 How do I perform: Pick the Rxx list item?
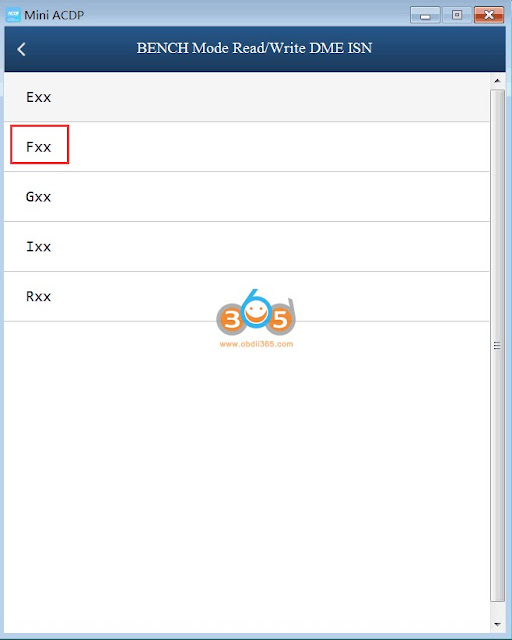click(247, 296)
